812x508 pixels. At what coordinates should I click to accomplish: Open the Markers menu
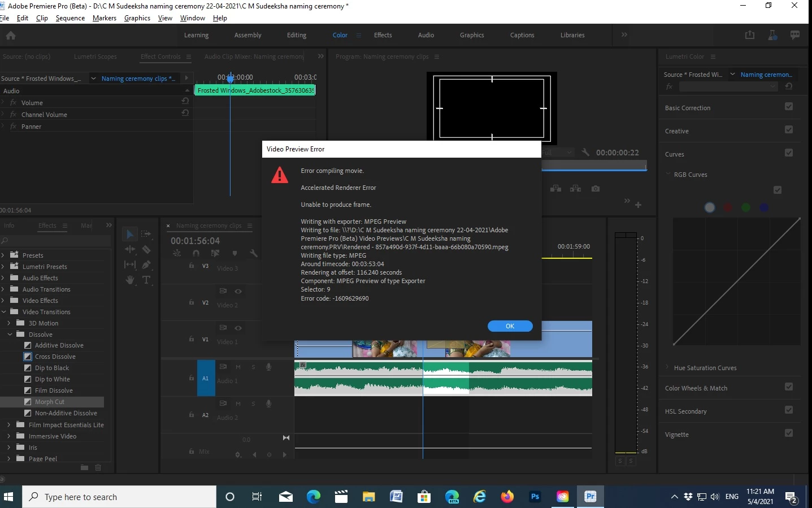tap(105, 18)
